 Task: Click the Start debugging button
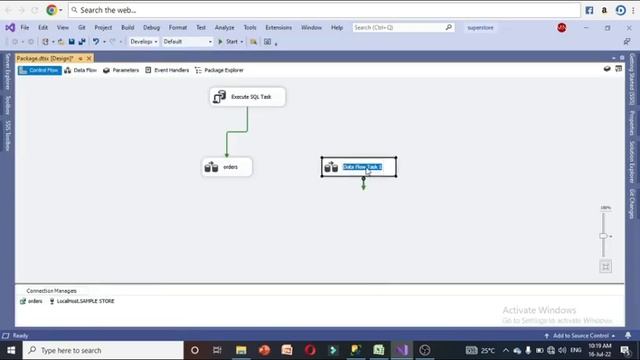tap(228, 42)
